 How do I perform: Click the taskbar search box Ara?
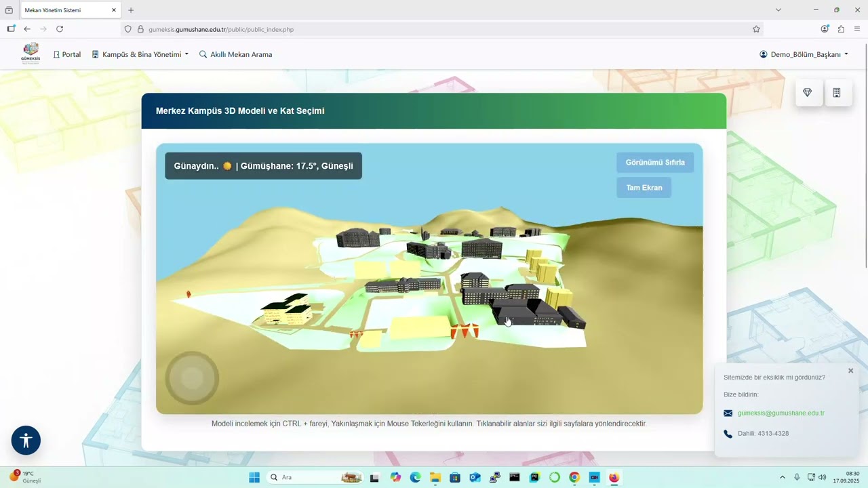[315, 477]
